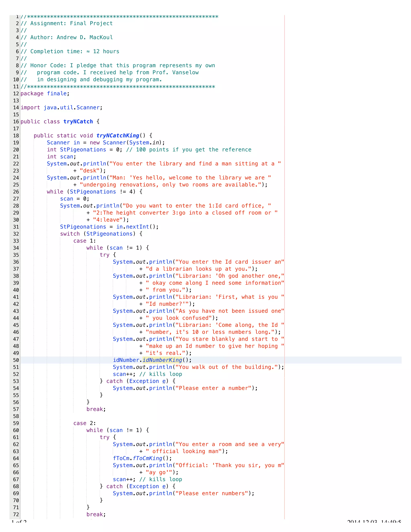Viewport: 411px width, 532px height.
Task: Click the string "it's real." on line 49
Action: [x=166, y=353]
